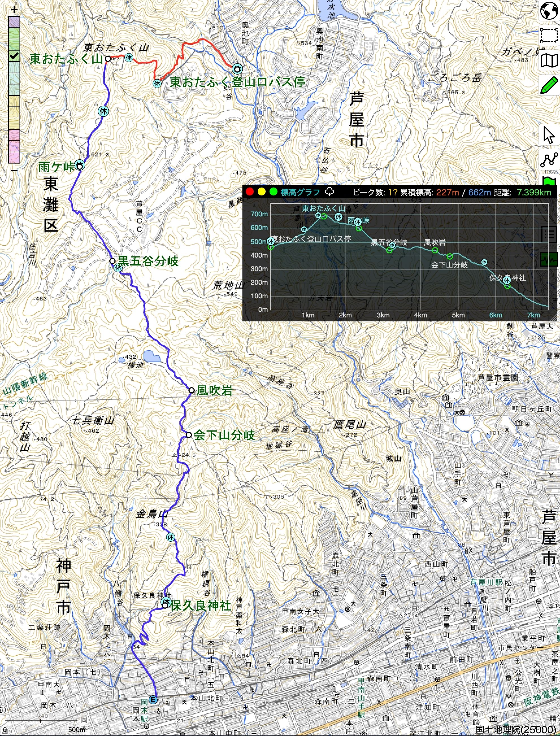Select the arrow pointer tool
The width and height of the screenshot is (560, 736).
point(549,135)
